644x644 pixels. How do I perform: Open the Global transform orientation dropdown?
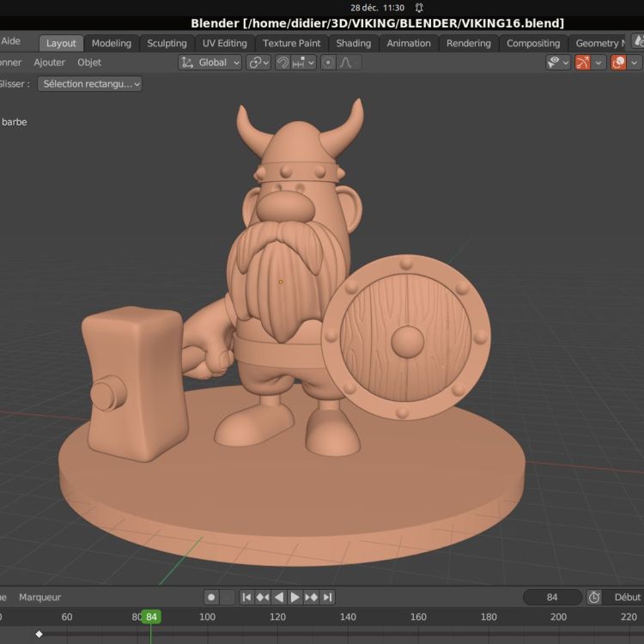210,63
